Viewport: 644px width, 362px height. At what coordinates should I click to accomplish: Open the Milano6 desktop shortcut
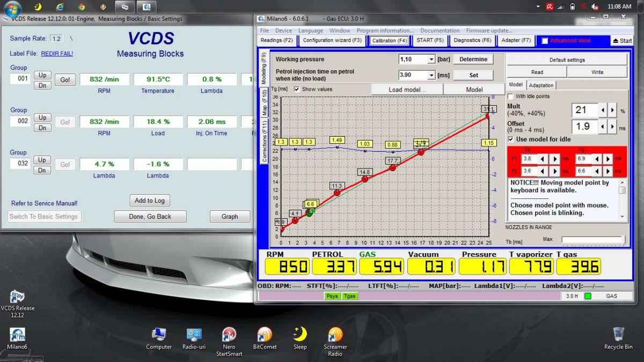coord(17,339)
